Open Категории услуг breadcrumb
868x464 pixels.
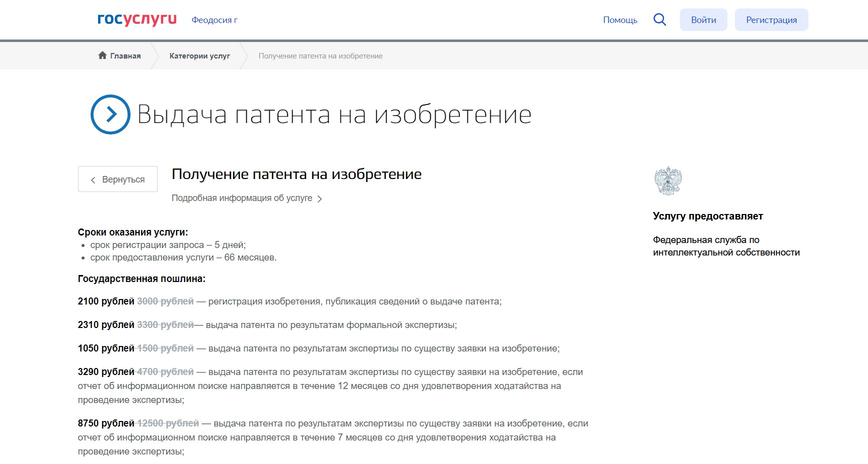[200, 56]
